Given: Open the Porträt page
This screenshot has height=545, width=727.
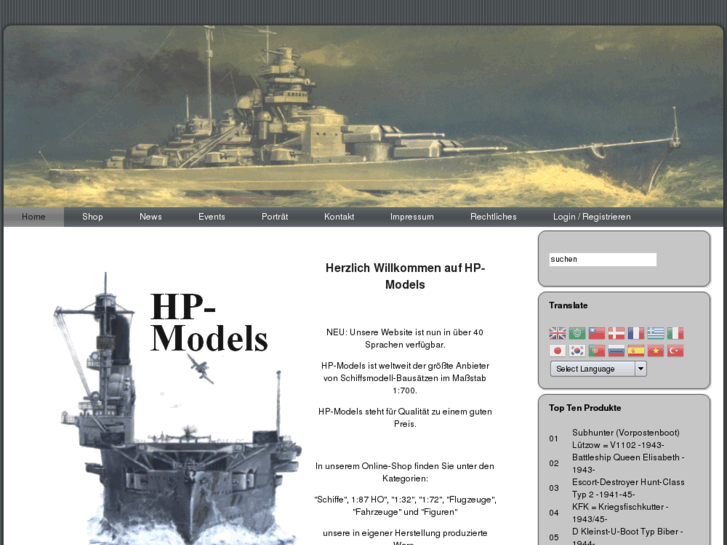Looking at the screenshot, I should [274, 217].
